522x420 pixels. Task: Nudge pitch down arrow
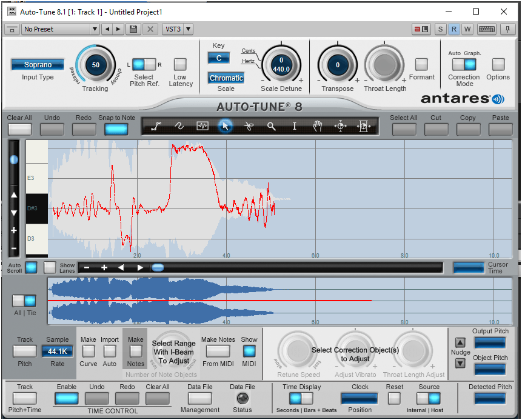pos(460,363)
